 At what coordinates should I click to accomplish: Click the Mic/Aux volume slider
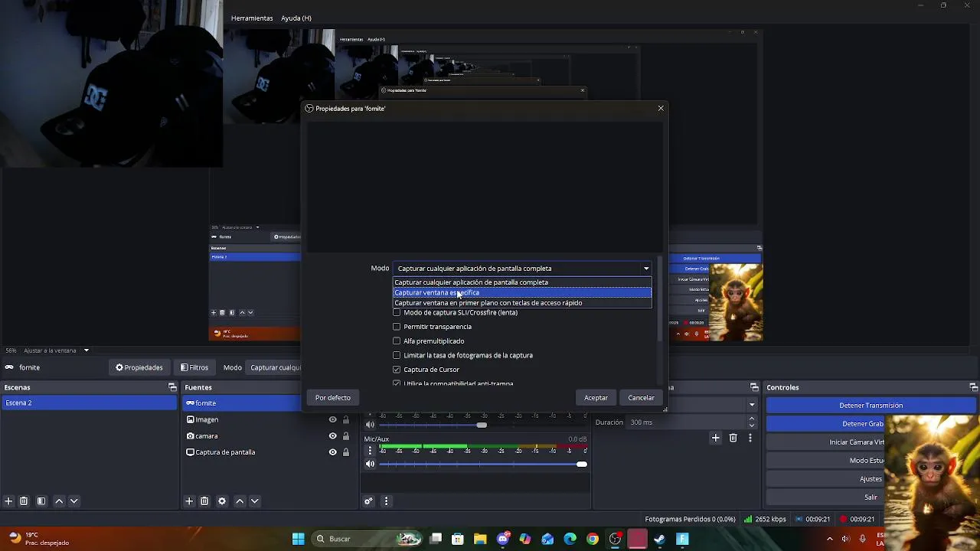[x=482, y=465]
